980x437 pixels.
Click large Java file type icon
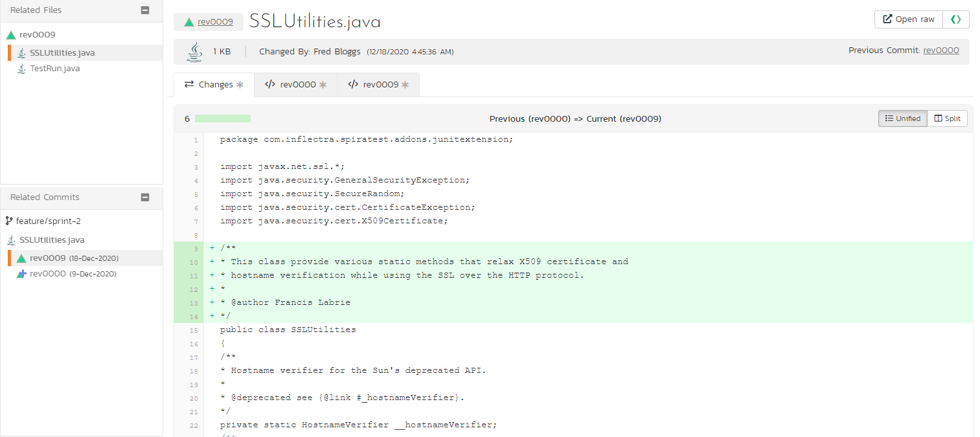point(194,52)
